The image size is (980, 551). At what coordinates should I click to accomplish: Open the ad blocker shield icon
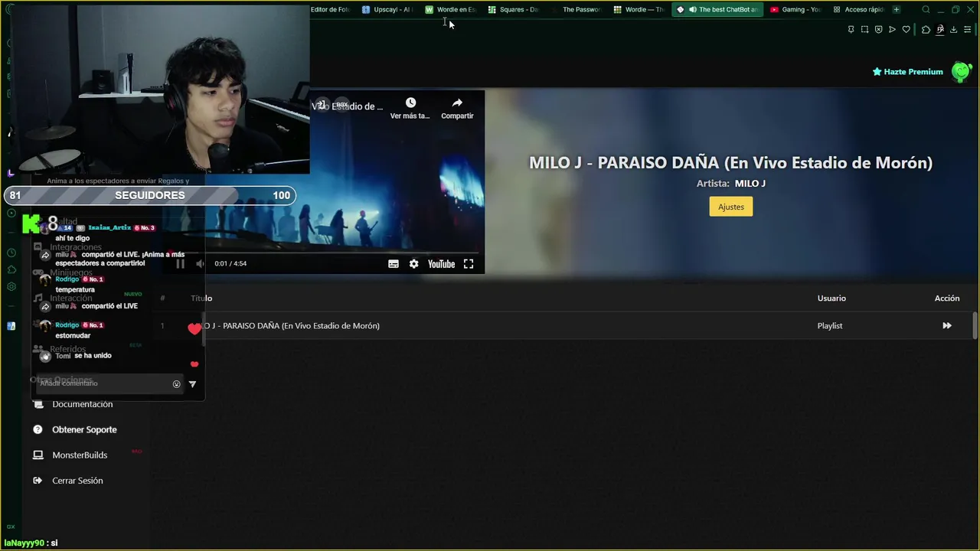click(x=878, y=30)
